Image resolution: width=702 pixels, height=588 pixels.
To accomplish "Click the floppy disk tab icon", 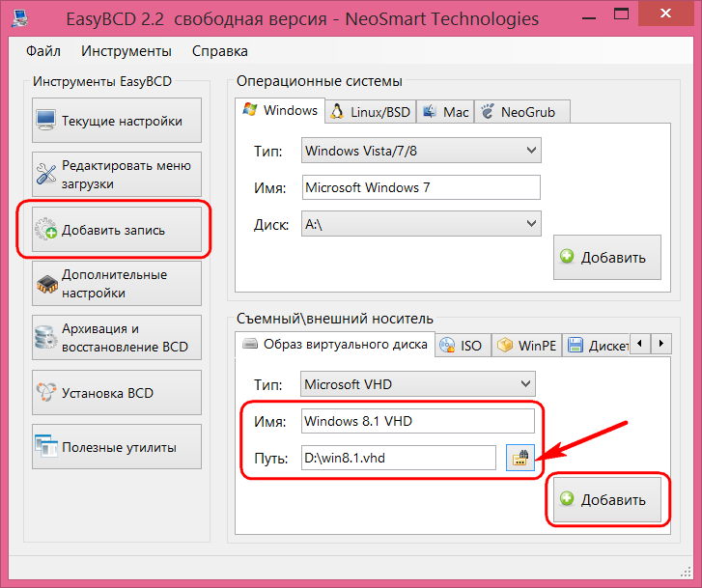I will tap(576, 345).
